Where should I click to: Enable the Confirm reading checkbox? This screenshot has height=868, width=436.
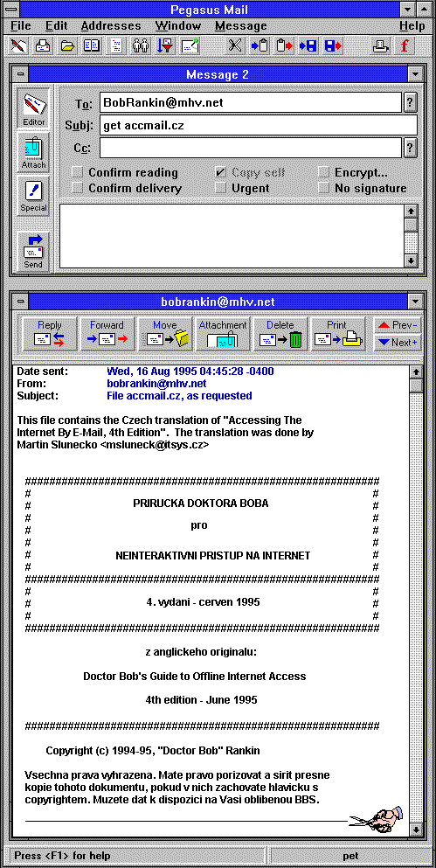tap(79, 172)
